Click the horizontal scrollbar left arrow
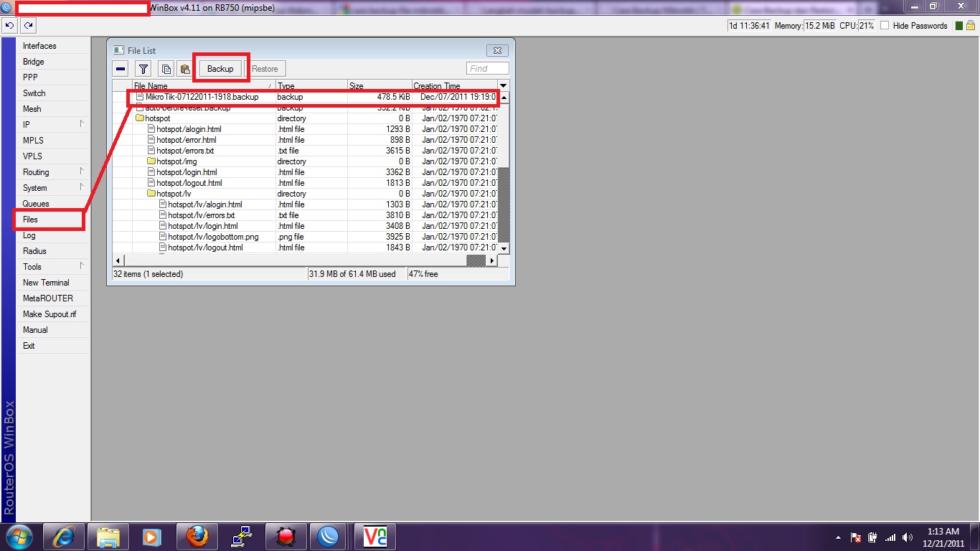The width and height of the screenshot is (980, 551). tap(118, 260)
